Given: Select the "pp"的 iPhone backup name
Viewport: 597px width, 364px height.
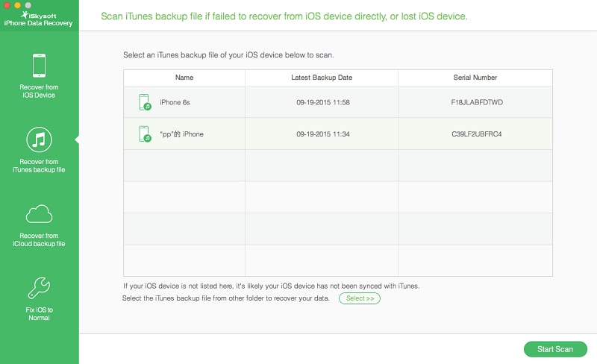Looking at the screenshot, I should coord(181,134).
